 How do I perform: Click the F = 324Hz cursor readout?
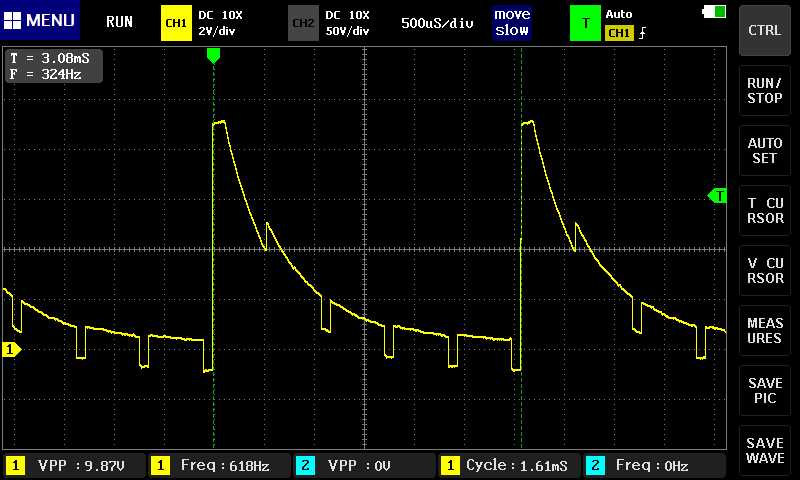(45, 74)
